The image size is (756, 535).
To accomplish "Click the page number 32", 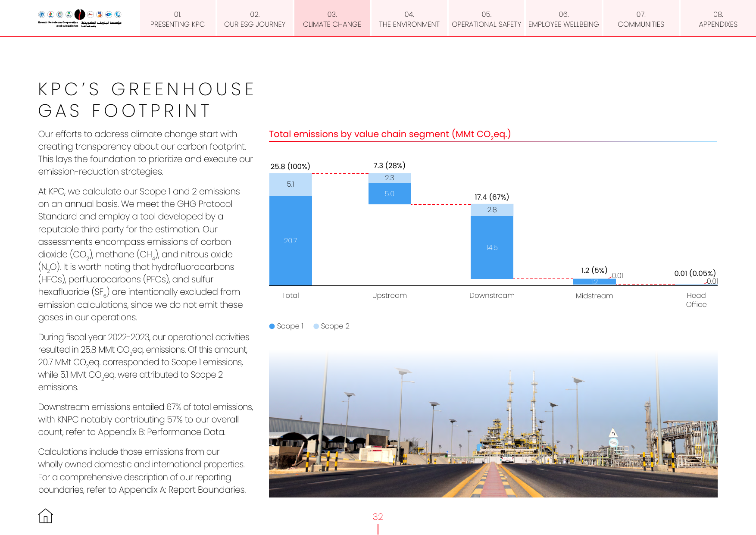I will click(378, 516).
